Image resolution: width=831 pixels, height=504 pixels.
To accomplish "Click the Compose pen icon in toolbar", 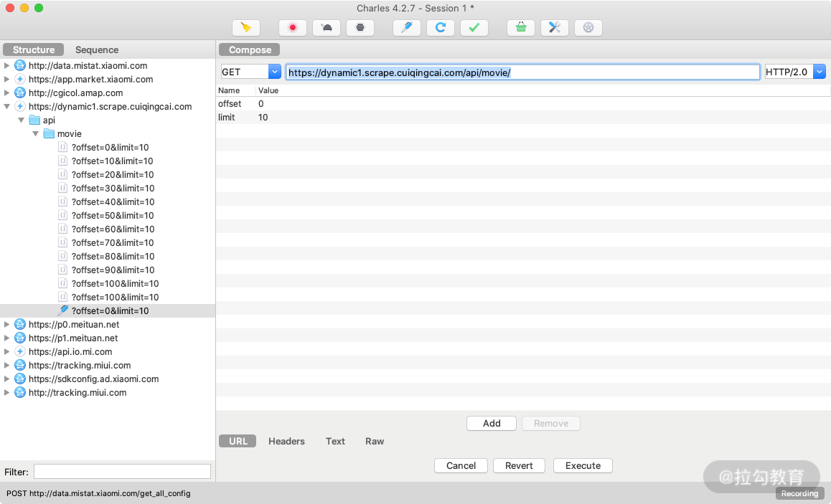I will click(x=406, y=27).
